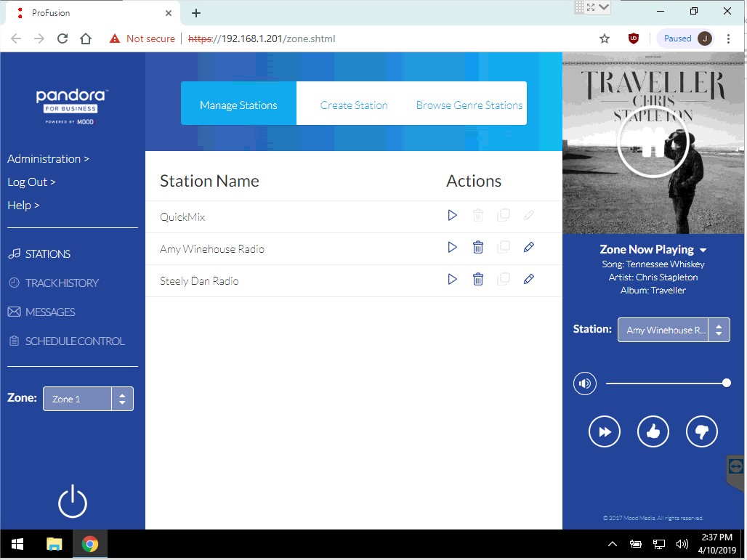Open a new browser tab
747x560 pixels.
point(195,13)
